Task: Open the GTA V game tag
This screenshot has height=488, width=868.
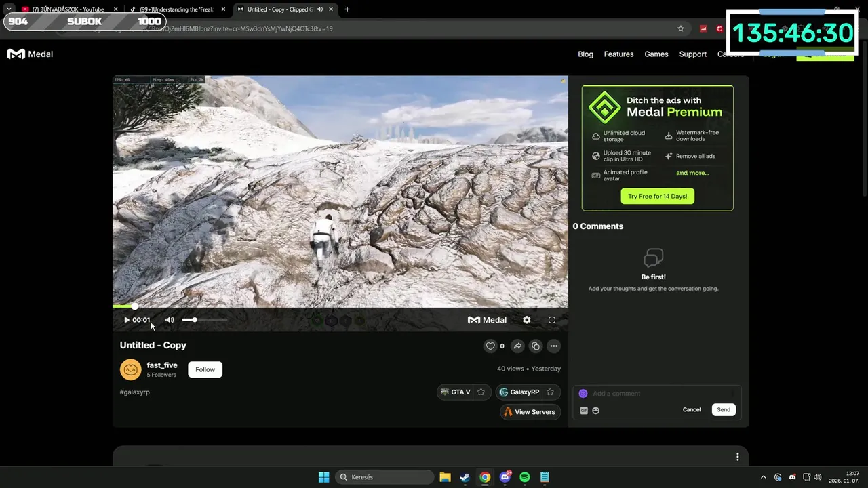Action: tap(456, 392)
